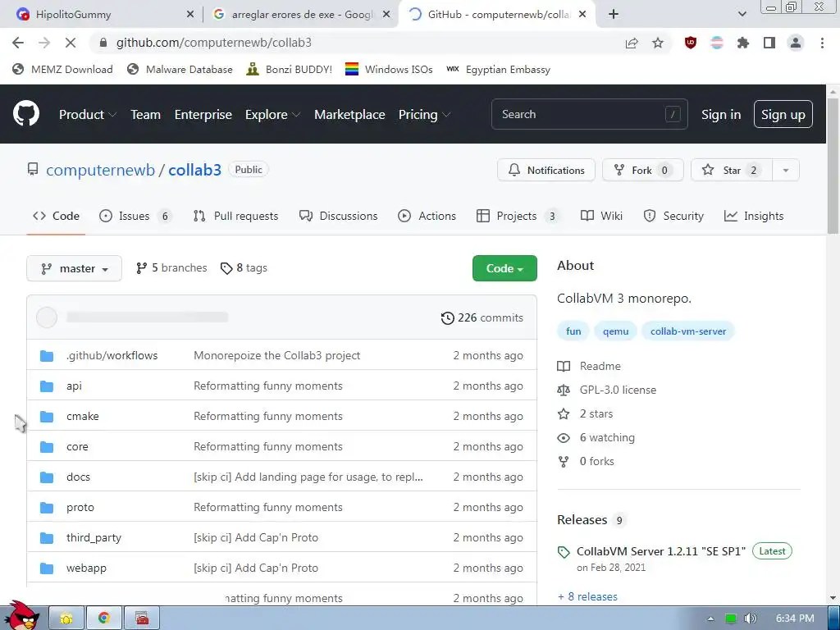The height and width of the screenshot is (630, 840).
Task: Click the Chrome taskbar icon
Action: [104, 619]
